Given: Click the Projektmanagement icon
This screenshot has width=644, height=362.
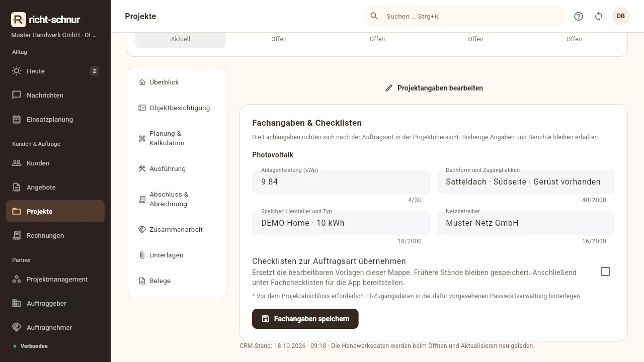Looking at the screenshot, I should point(17,279).
